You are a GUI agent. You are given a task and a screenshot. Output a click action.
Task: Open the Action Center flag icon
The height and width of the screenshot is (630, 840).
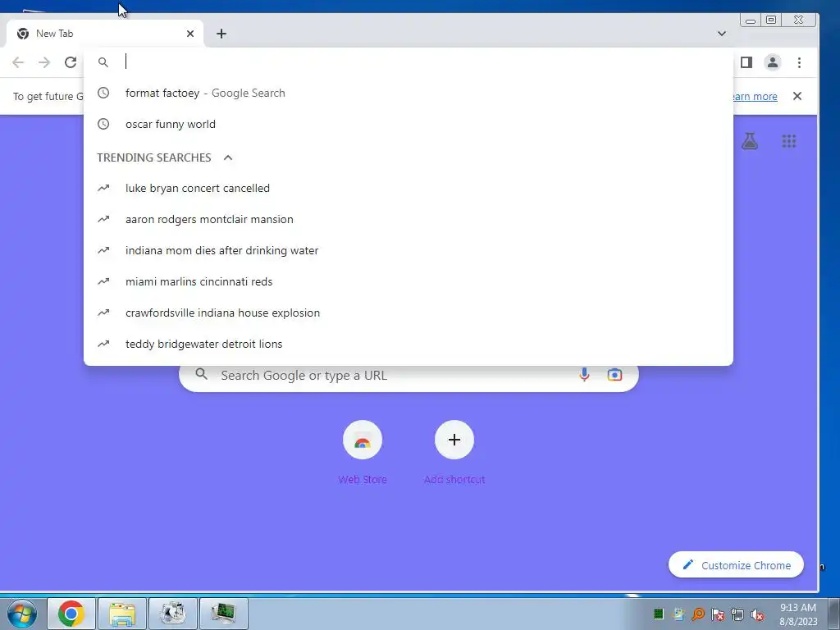point(718,614)
